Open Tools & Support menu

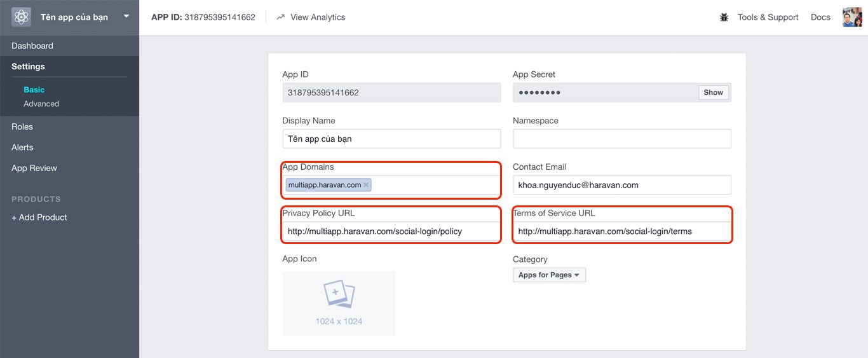pyautogui.click(x=768, y=17)
